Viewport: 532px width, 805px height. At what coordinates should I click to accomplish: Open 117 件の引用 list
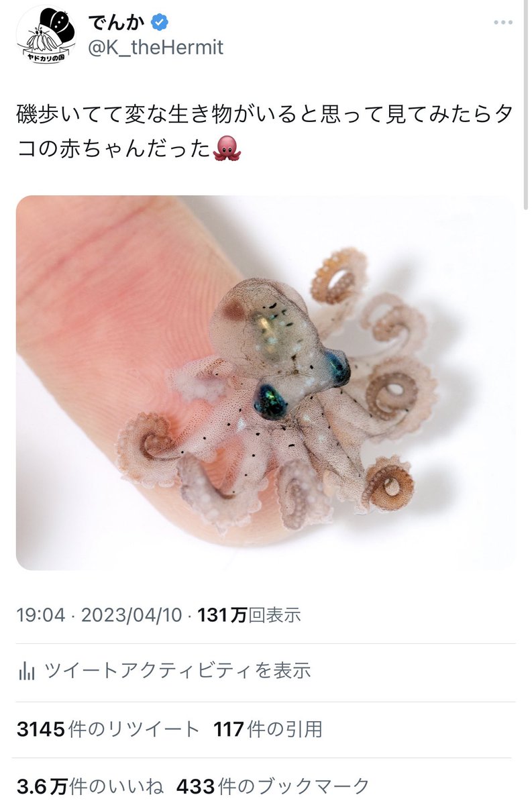point(268,729)
